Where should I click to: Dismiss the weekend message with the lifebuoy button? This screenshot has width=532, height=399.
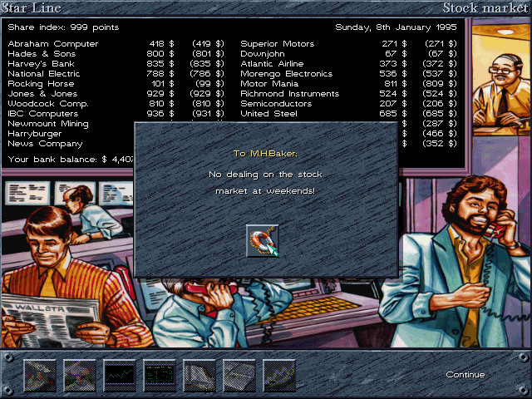(x=263, y=240)
